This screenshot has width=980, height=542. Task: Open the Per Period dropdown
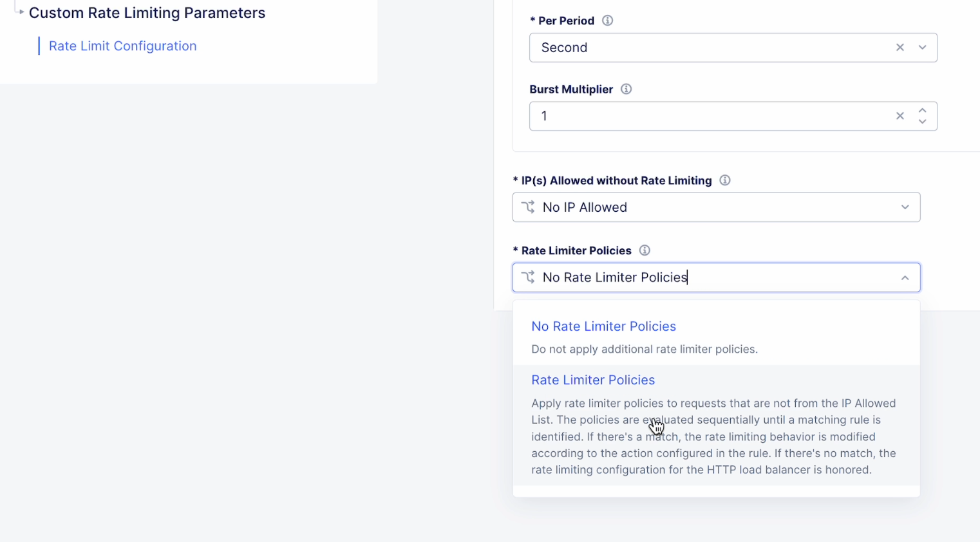[922, 47]
